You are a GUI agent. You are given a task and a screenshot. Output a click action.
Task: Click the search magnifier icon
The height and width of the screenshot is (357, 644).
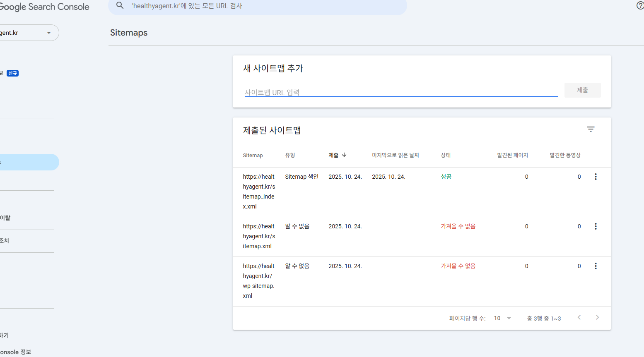(x=120, y=6)
